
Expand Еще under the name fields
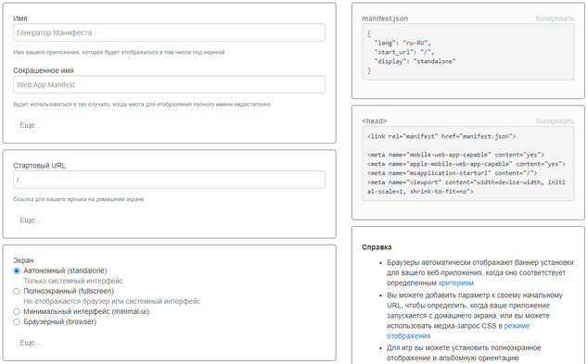[30, 125]
